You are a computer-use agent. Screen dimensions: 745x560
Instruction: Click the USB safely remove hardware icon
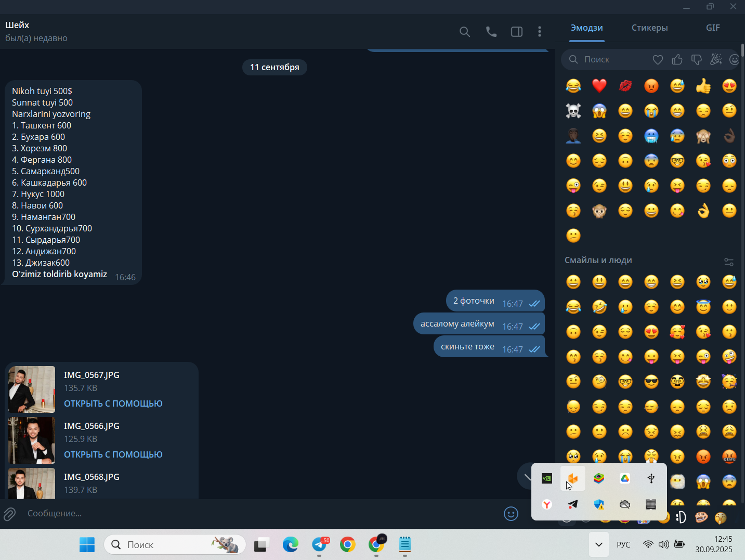pyautogui.click(x=651, y=478)
